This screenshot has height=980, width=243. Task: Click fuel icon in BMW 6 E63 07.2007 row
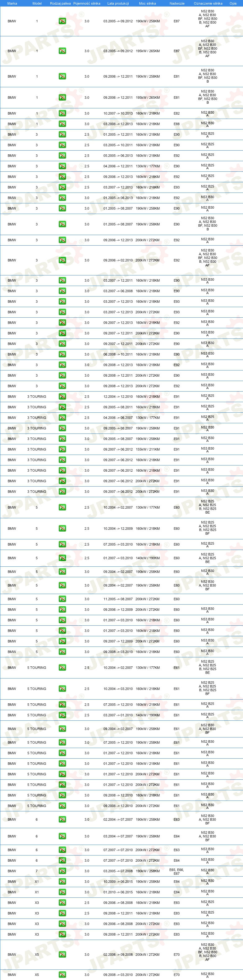tap(62, 850)
